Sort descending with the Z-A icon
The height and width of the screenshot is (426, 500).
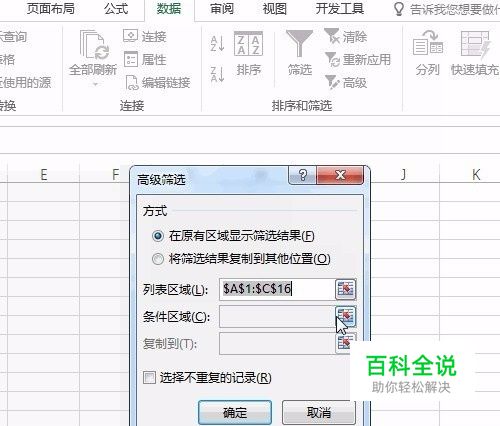coord(217,74)
